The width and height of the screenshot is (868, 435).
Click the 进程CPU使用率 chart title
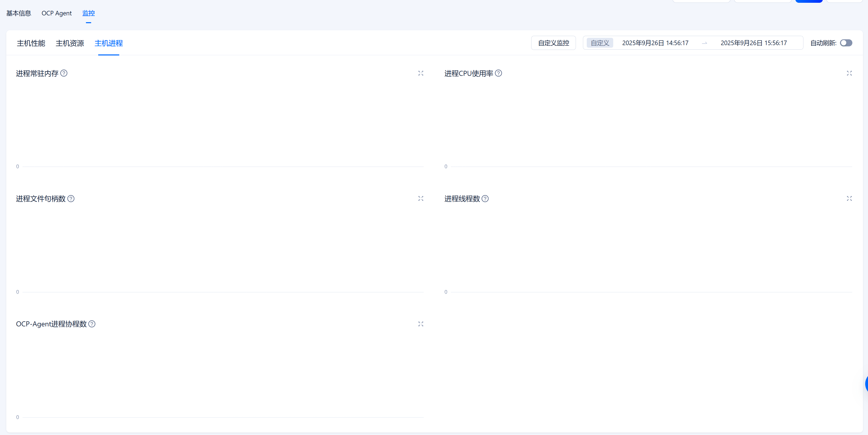468,73
